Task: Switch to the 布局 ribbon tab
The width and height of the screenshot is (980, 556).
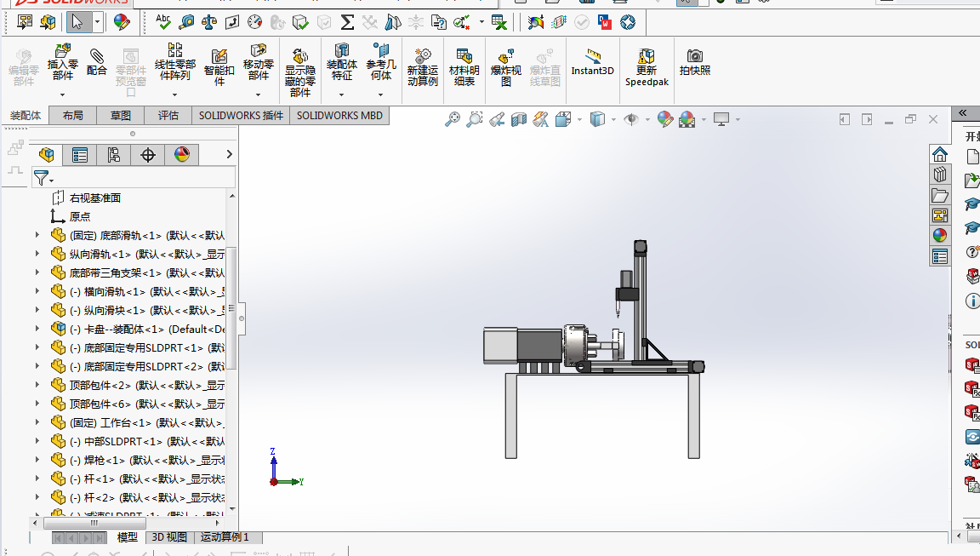Action: tap(73, 116)
